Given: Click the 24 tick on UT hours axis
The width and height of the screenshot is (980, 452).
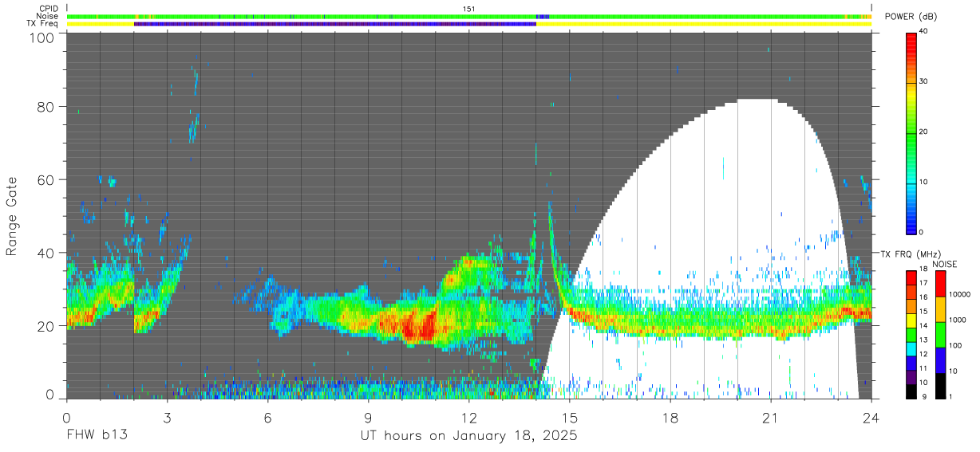Looking at the screenshot, I should pos(871,417).
